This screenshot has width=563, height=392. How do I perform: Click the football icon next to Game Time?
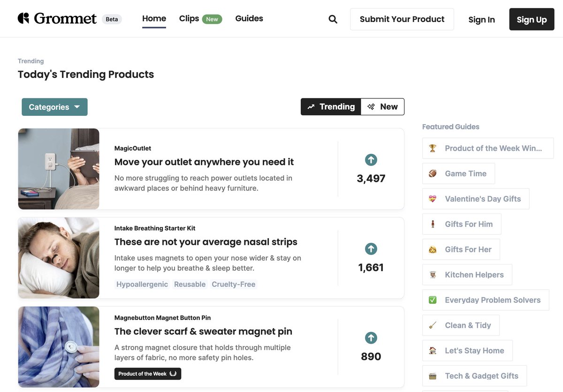coord(433,173)
